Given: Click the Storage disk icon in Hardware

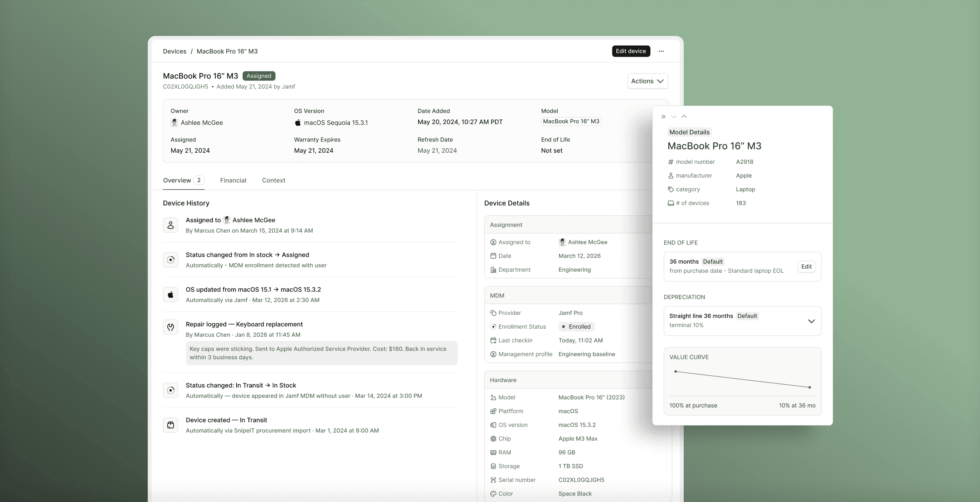Looking at the screenshot, I should (493, 466).
